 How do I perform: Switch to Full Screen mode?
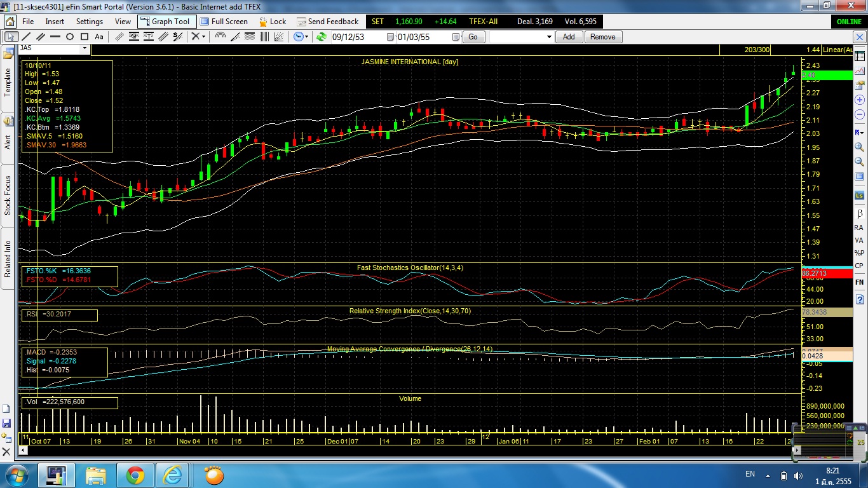click(x=224, y=21)
